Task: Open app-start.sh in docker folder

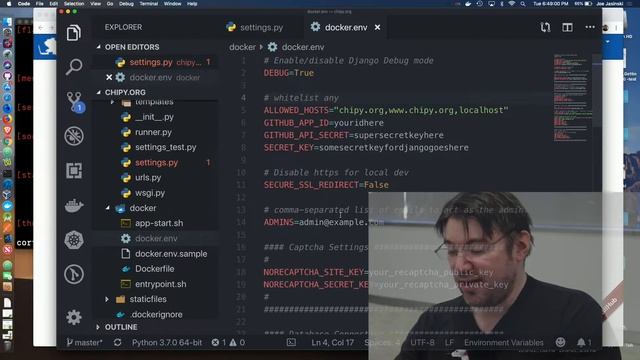Action: [x=159, y=223]
